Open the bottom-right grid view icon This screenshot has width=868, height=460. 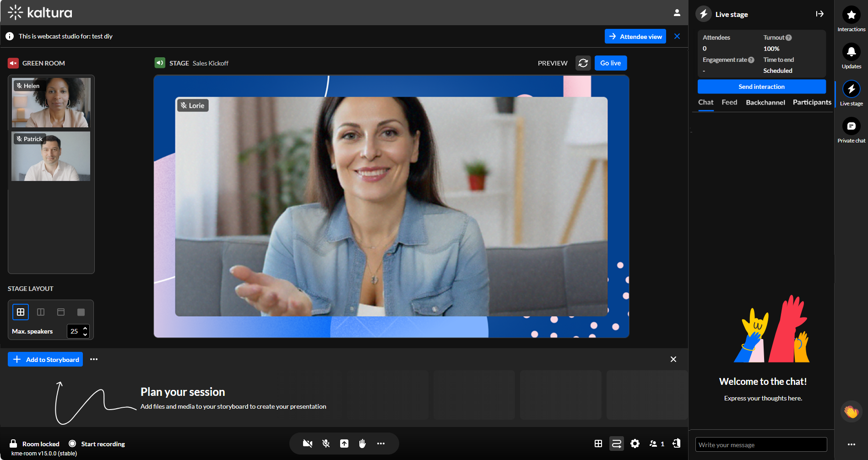(598, 444)
